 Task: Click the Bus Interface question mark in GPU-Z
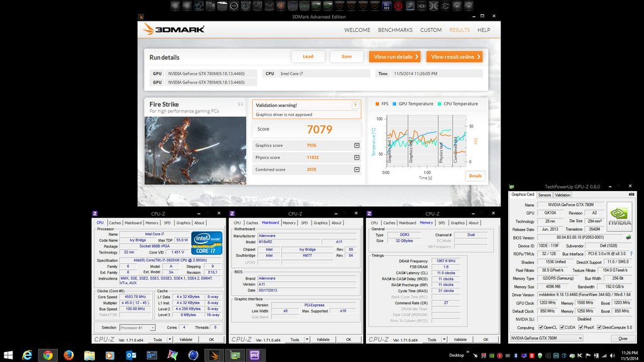point(631,254)
